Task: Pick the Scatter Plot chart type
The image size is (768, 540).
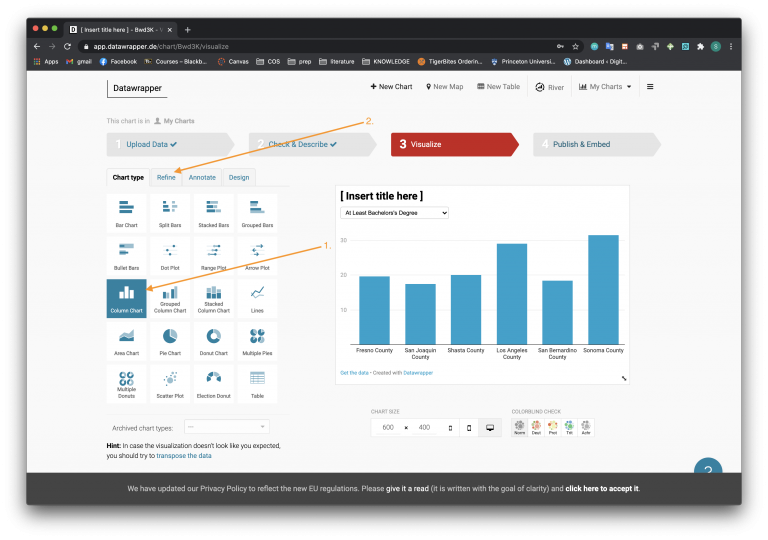Action: tap(170, 383)
